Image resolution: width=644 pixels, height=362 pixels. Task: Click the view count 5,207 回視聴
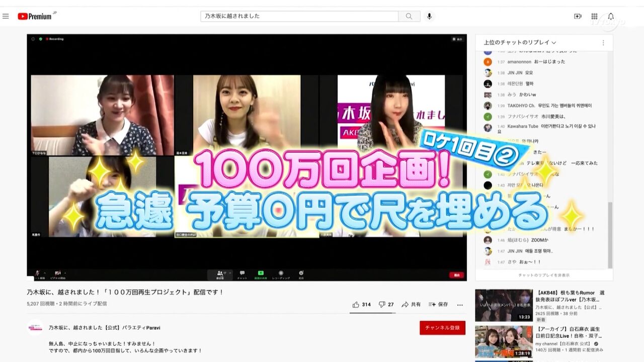coord(41,304)
